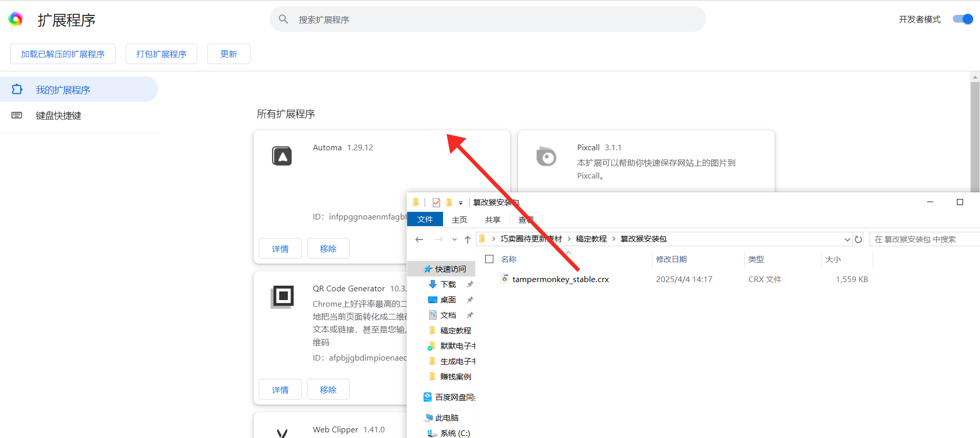The image size is (980, 438).
Task: Click 加载已解压的扩展程序 button
Action: pyautogui.click(x=63, y=54)
